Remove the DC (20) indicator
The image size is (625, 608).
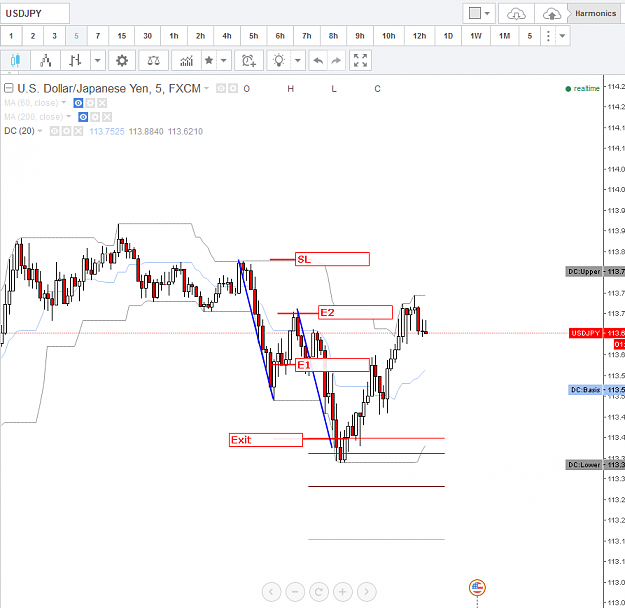tap(79, 131)
